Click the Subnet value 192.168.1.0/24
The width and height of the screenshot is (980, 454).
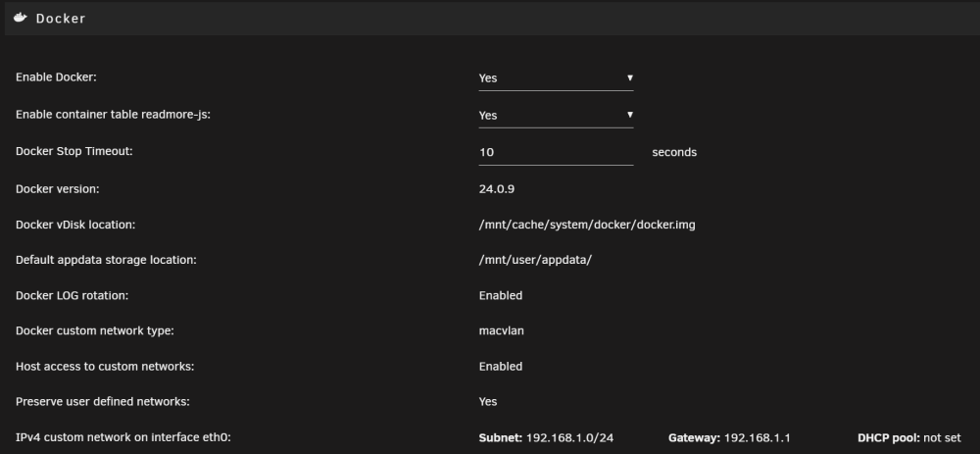(x=569, y=437)
